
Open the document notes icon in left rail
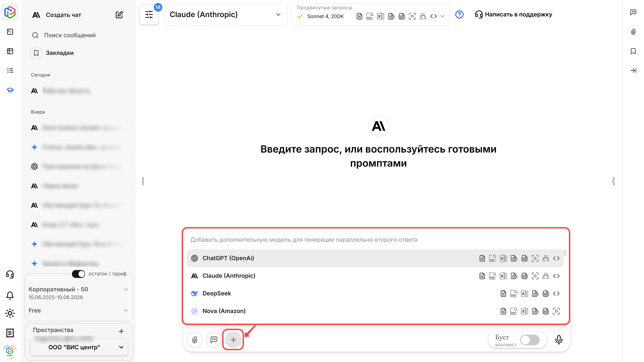tap(10, 333)
